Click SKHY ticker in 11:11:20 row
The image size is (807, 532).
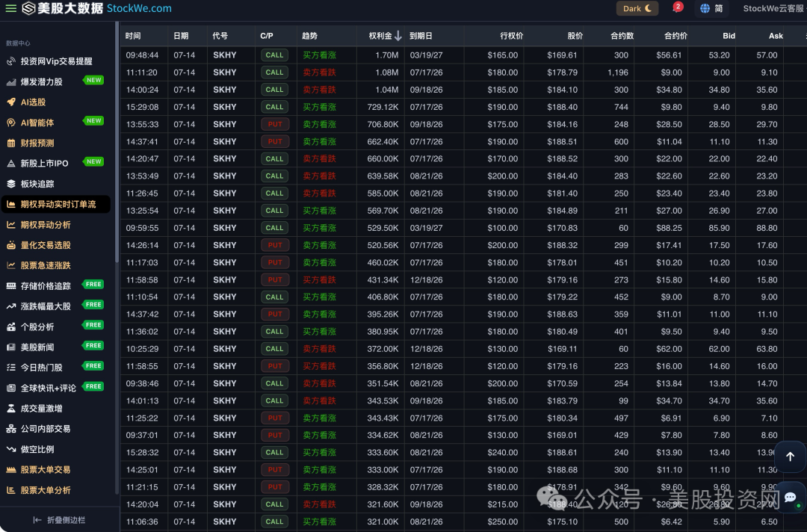225,72
